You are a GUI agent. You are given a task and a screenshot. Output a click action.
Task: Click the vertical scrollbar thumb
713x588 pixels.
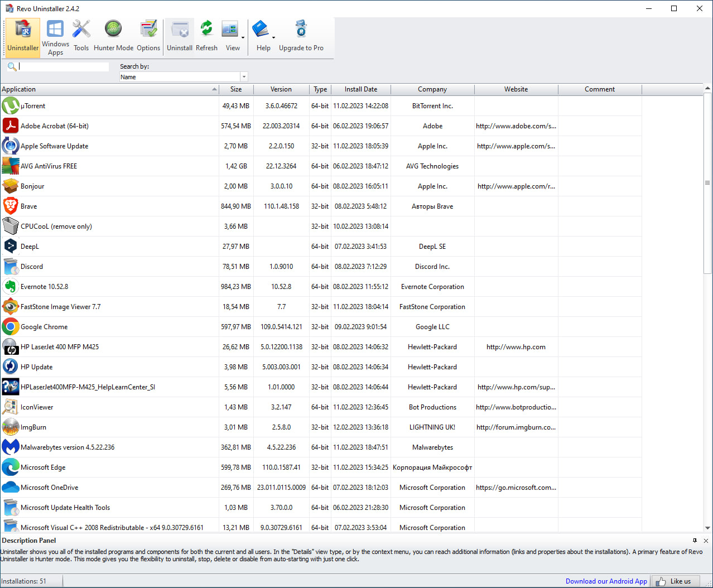[x=707, y=183]
